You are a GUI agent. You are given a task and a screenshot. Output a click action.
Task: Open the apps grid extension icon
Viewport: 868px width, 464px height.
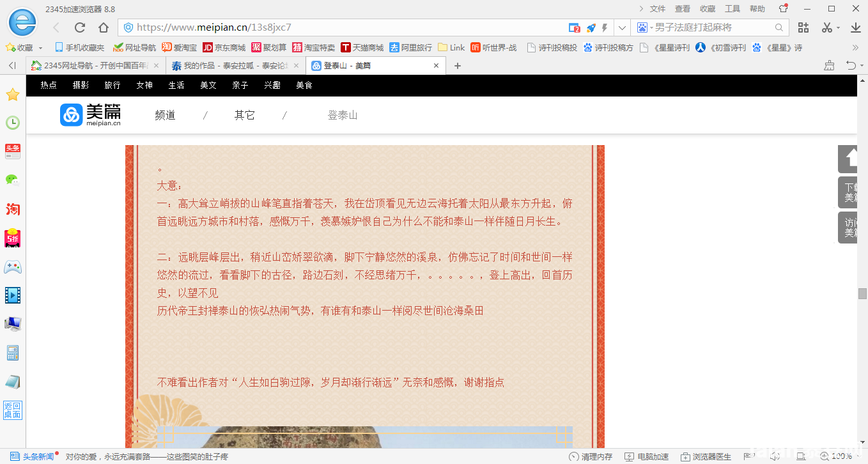(803, 27)
